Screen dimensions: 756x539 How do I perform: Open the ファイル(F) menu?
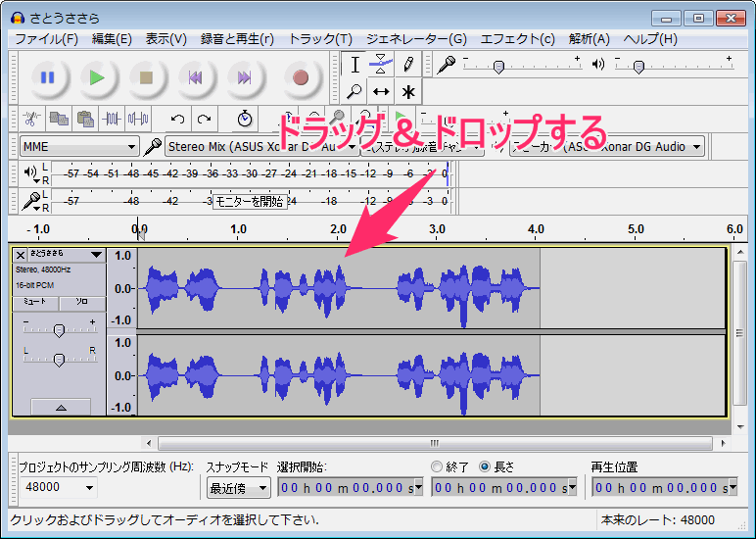tap(47, 39)
